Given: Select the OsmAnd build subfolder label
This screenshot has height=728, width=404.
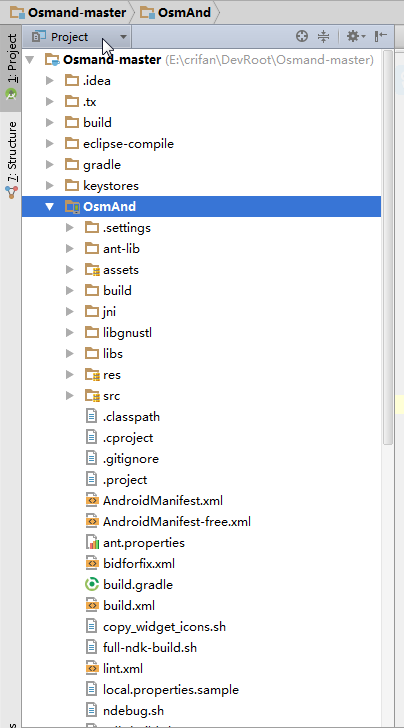Looking at the screenshot, I should [117, 291].
